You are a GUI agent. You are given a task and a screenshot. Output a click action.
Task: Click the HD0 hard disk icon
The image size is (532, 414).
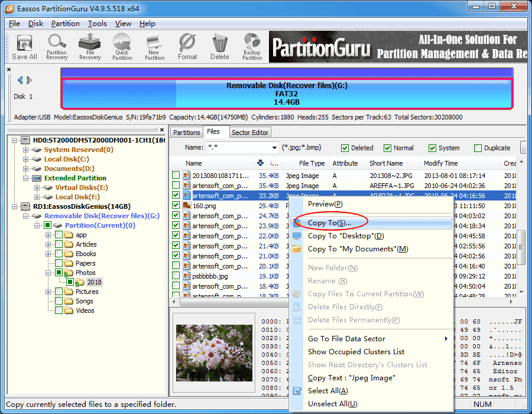[x=25, y=140]
